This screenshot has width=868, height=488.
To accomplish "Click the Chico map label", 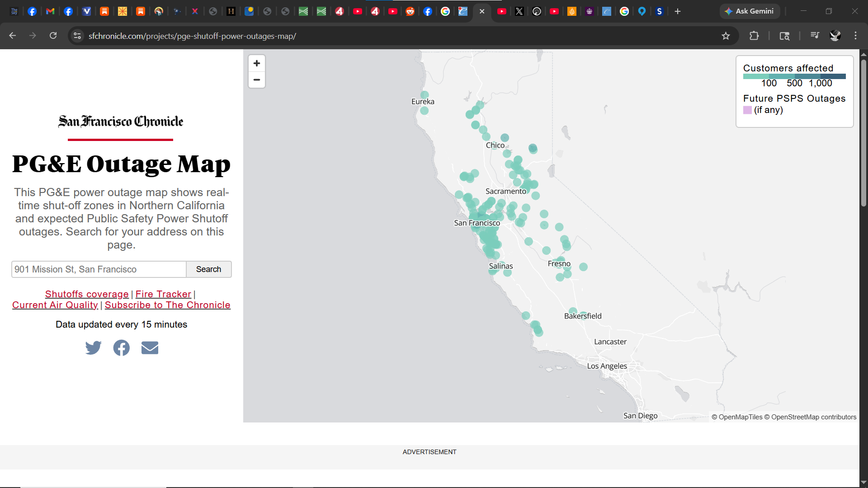I will point(495,145).
